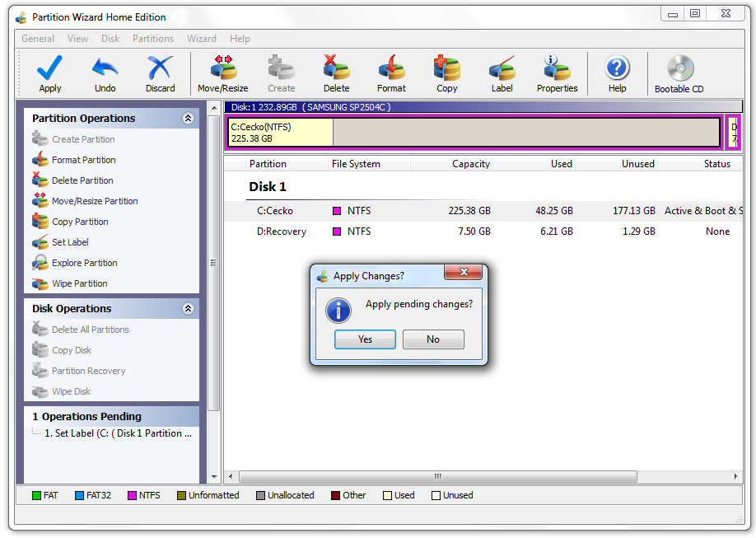Click the Copy Disk sidebar icon

click(40, 350)
